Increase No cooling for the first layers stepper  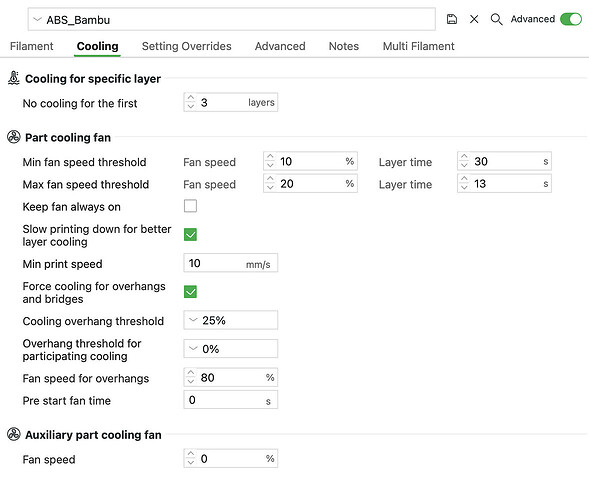pos(191,98)
